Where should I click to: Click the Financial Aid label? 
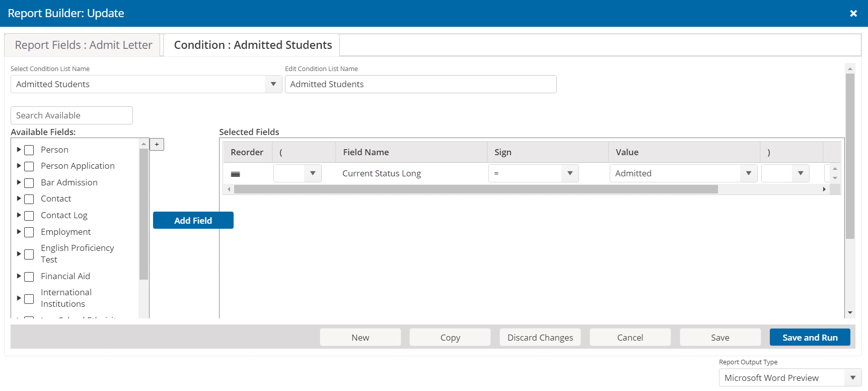[65, 276]
